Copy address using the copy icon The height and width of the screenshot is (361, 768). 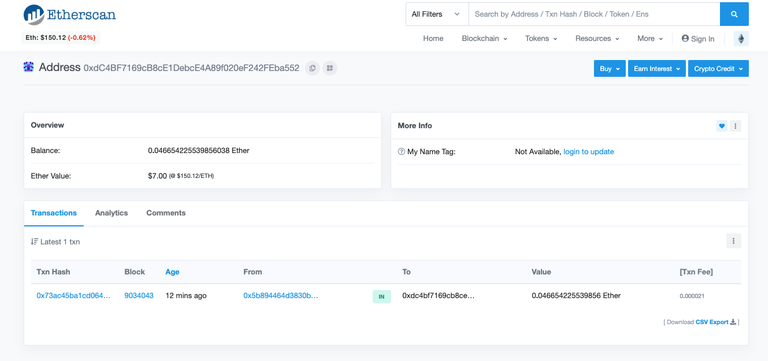point(312,68)
